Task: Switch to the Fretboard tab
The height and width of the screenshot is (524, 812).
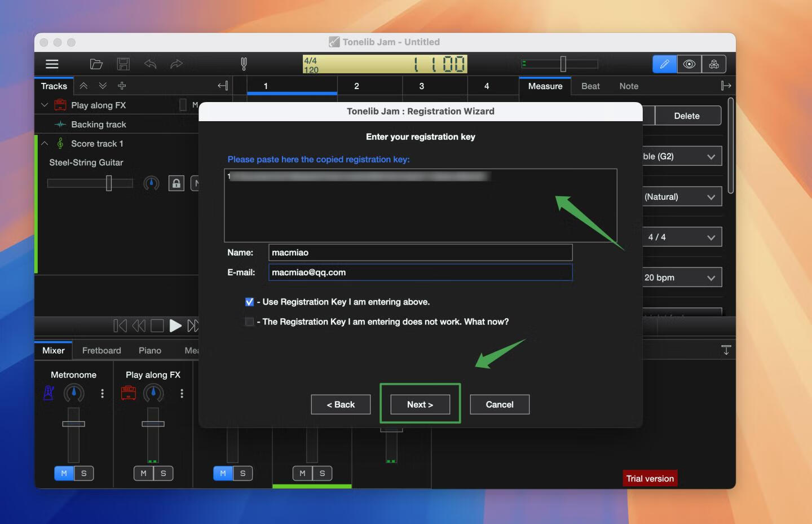Action: coord(101,350)
